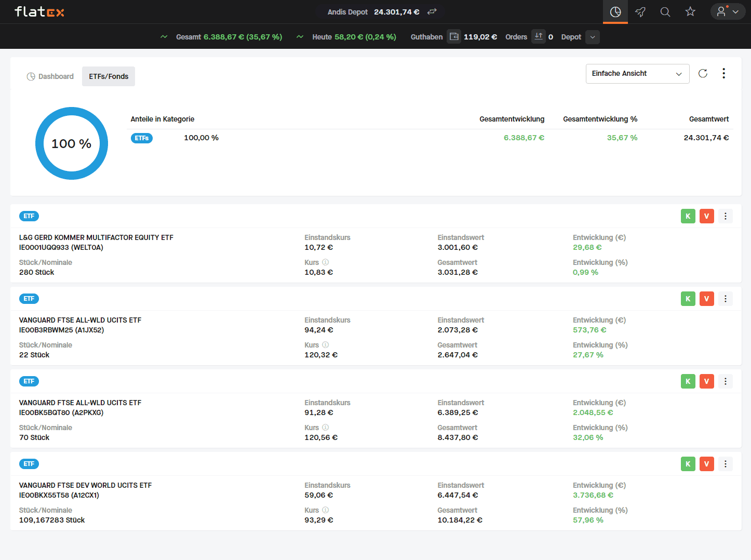
Task: Click ETF badge on L&G Gerd Kommer card
Action: (29, 216)
